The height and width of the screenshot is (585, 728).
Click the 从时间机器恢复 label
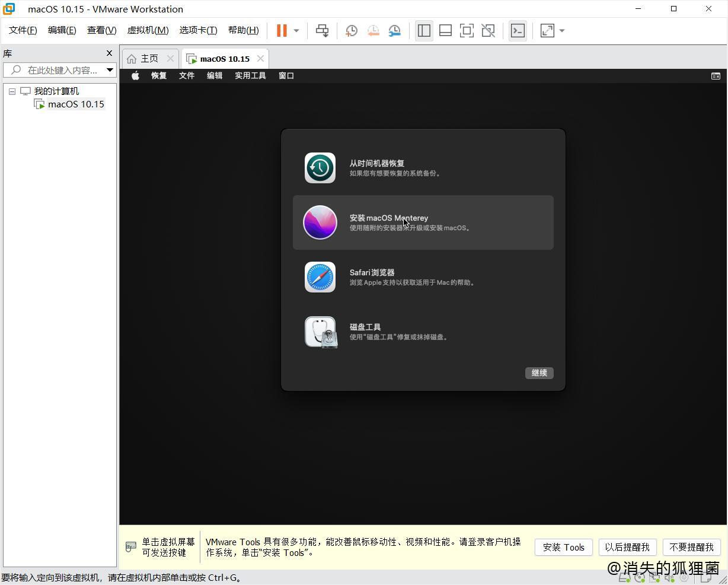click(x=377, y=163)
